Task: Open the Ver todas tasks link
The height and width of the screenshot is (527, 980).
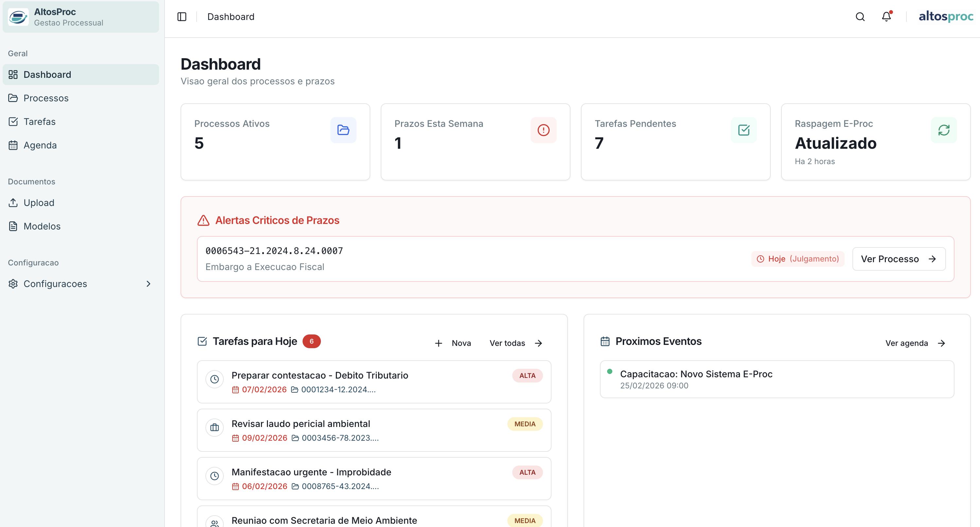Action: click(516, 343)
